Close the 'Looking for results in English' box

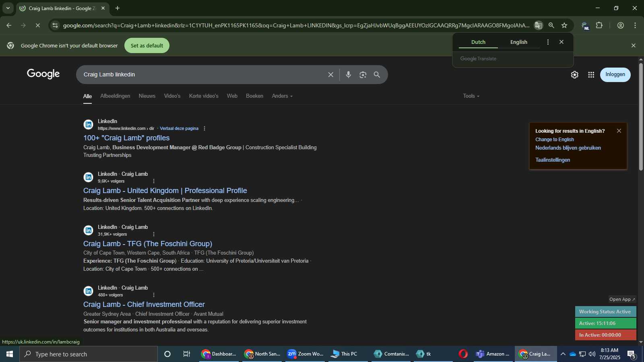pos(619,131)
